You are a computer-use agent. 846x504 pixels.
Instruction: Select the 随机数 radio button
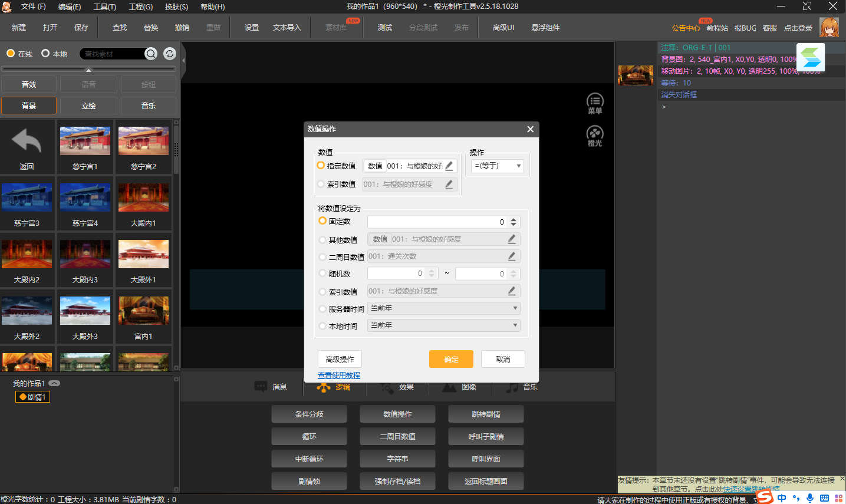[322, 274]
